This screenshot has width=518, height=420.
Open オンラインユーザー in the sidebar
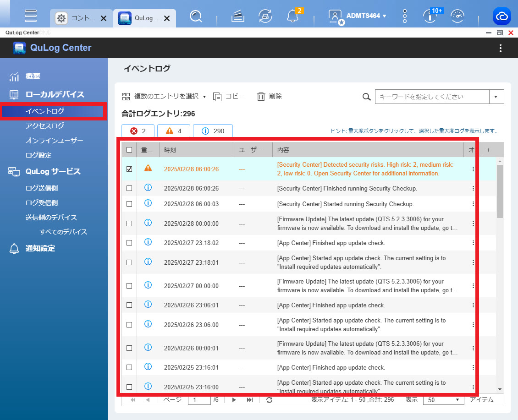click(54, 141)
